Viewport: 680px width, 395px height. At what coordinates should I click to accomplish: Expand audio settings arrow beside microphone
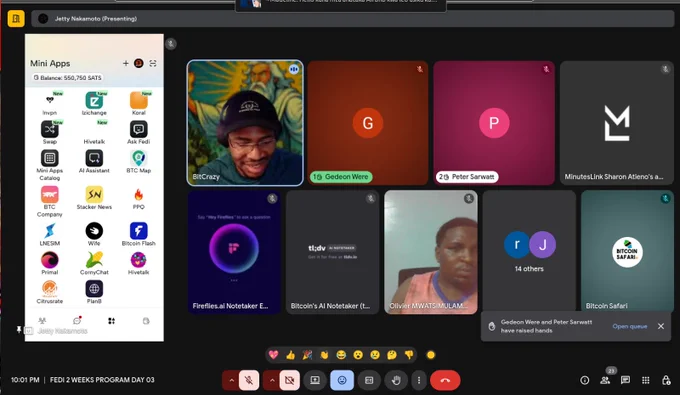(231, 380)
